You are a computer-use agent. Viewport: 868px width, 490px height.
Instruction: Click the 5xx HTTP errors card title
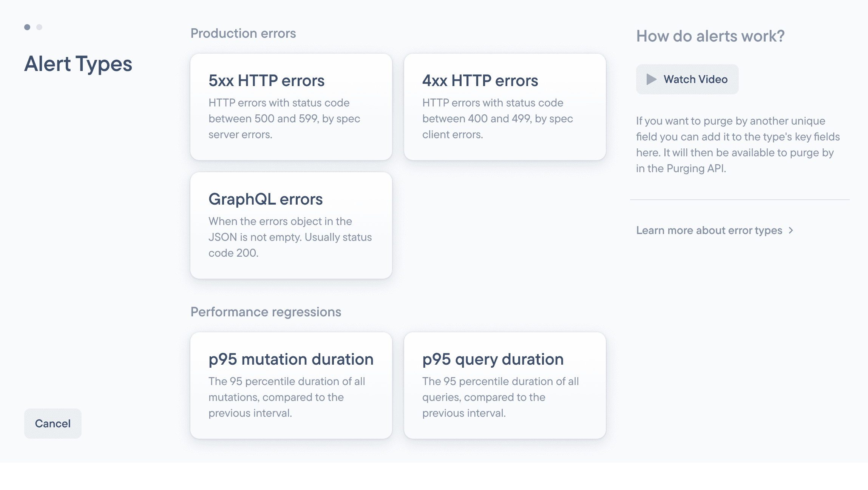click(x=266, y=80)
